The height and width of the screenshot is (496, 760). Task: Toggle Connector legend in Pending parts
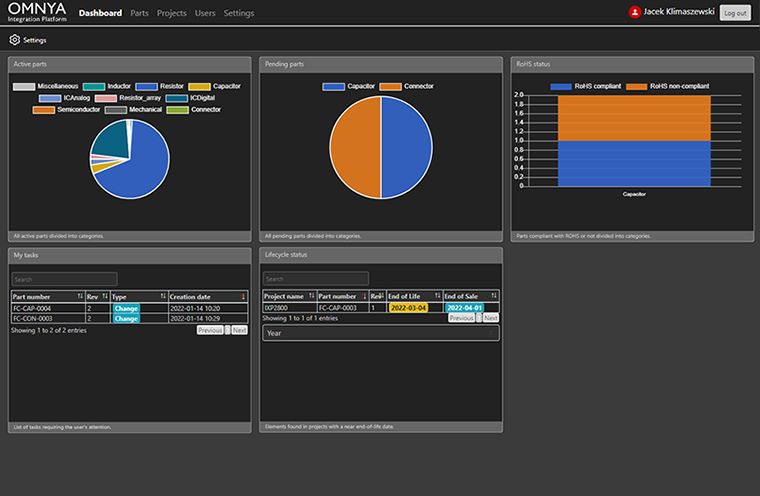[x=390, y=87]
